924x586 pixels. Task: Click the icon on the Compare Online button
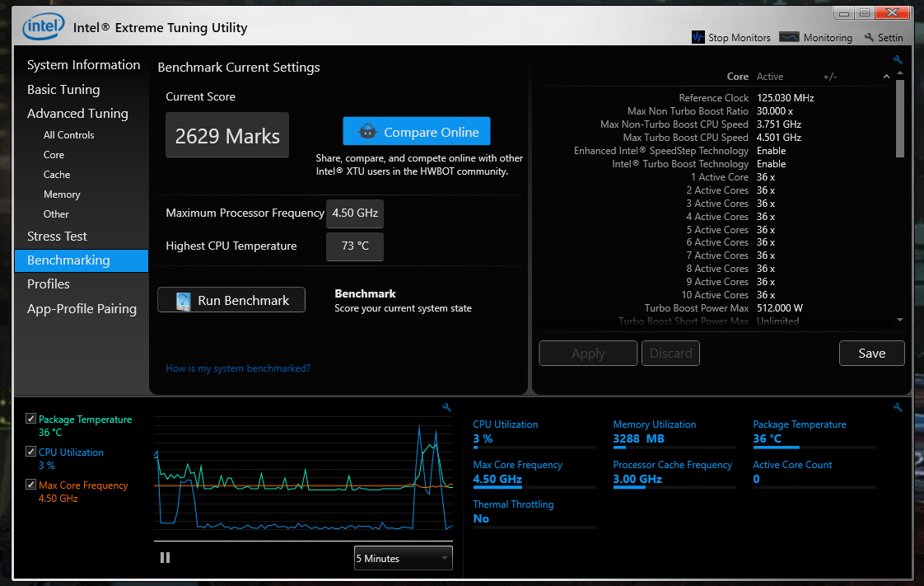(367, 132)
